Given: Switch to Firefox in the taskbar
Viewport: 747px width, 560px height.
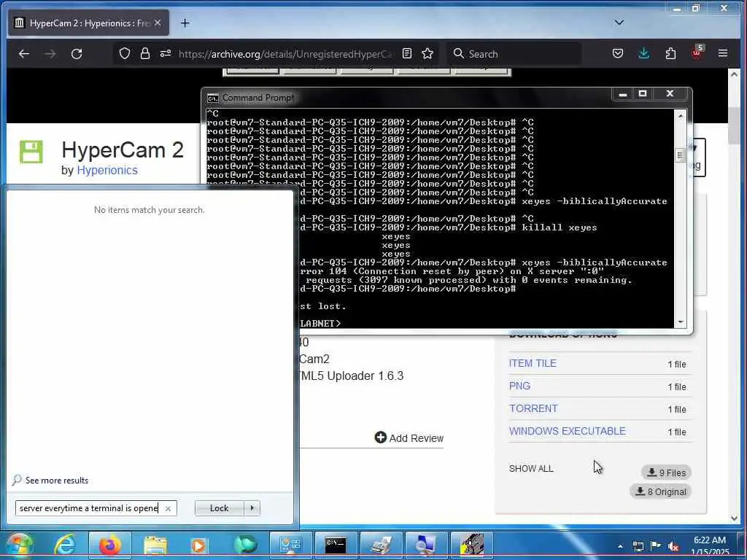Looking at the screenshot, I should click(109, 545).
